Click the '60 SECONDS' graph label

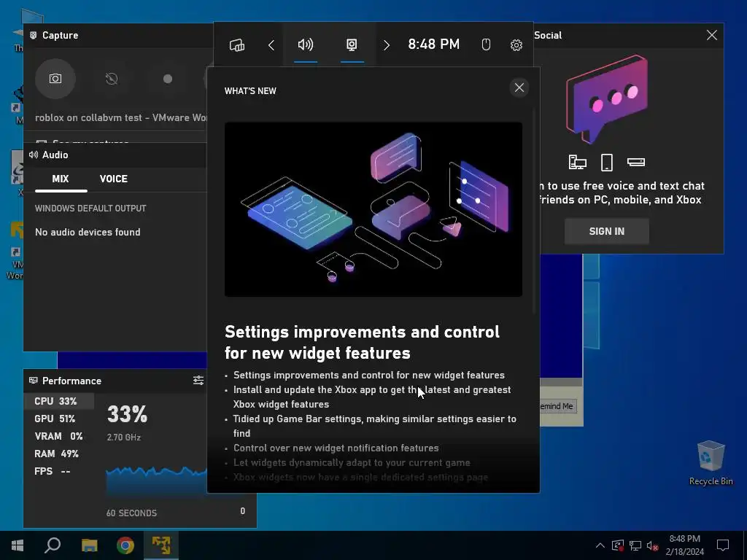(x=131, y=513)
